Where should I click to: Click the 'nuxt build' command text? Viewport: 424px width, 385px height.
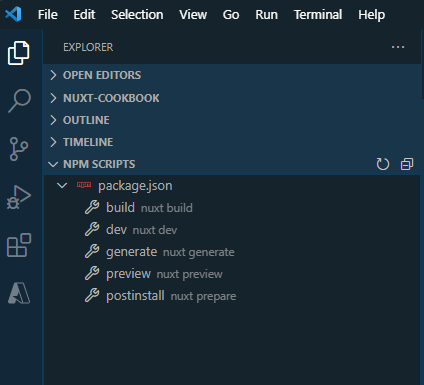point(167,208)
